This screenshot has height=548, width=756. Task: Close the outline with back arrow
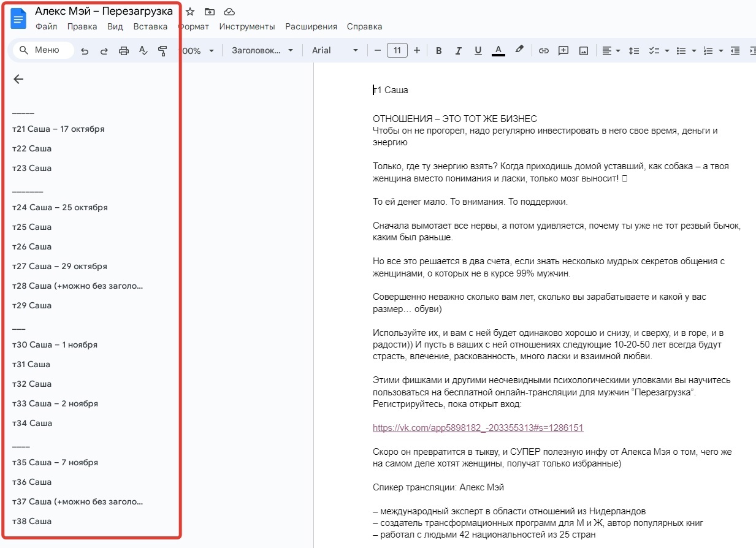(18, 79)
